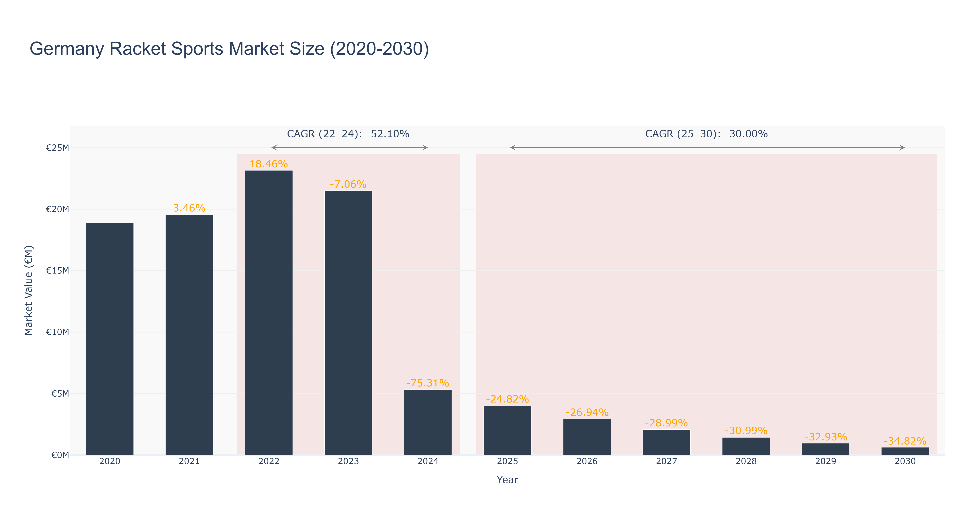Screen dimensions: 980x525
Task: Click the 2027 bar
Action: point(666,442)
